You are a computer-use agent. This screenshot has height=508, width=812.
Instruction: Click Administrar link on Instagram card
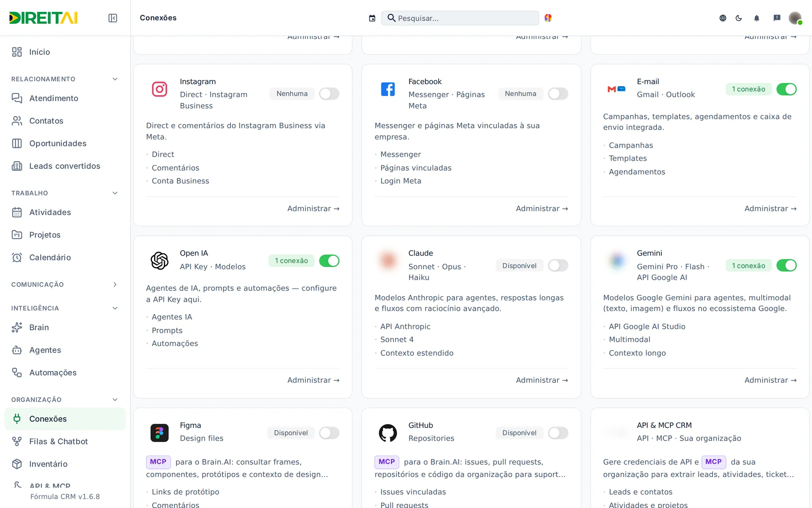(313, 209)
